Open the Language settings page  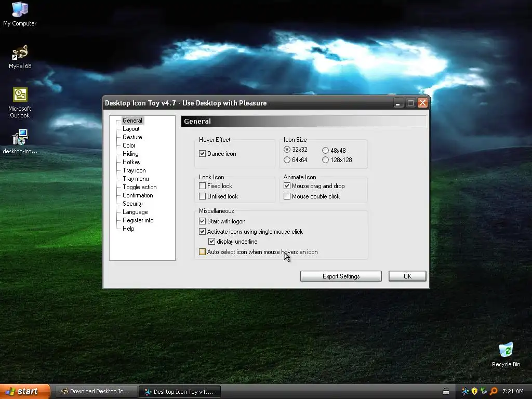(x=135, y=212)
